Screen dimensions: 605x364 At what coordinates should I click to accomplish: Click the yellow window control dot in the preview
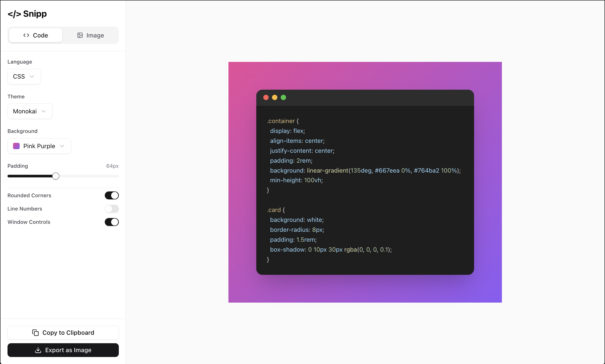click(x=275, y=97)
